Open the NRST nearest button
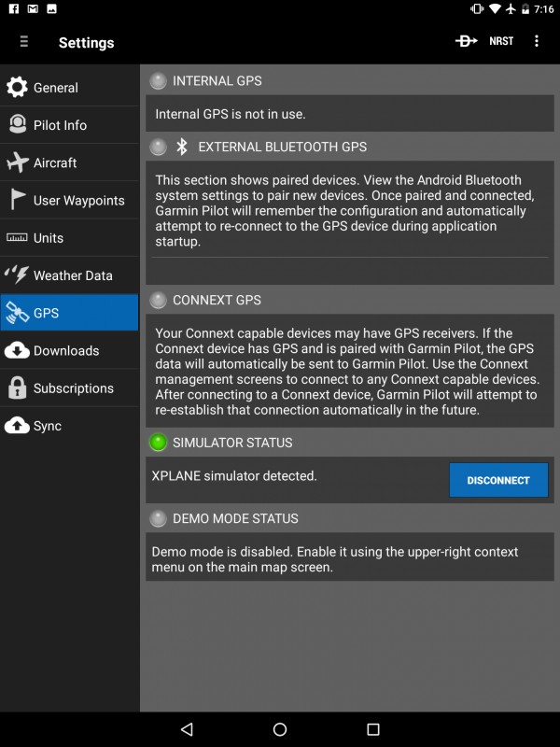 coord(501,41)
